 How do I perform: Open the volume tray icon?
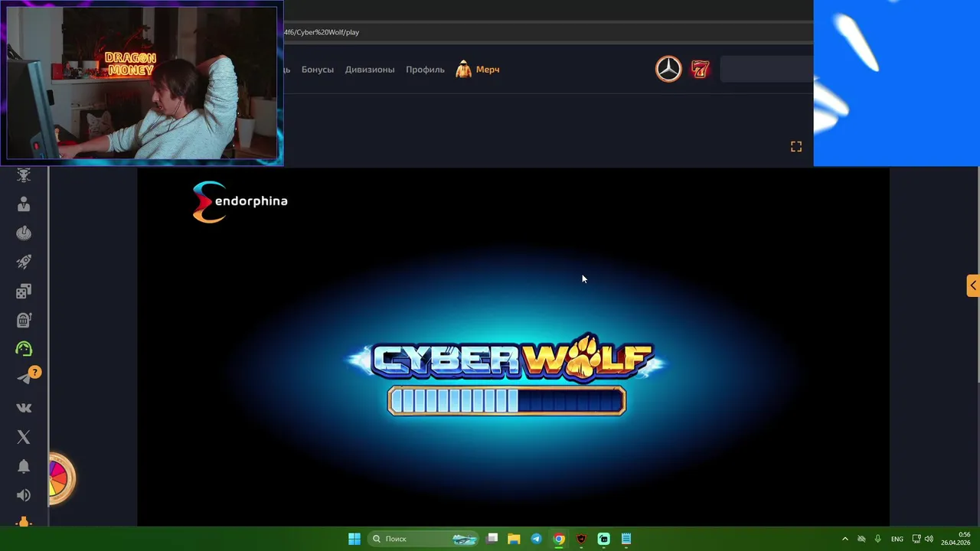(929, 539)
